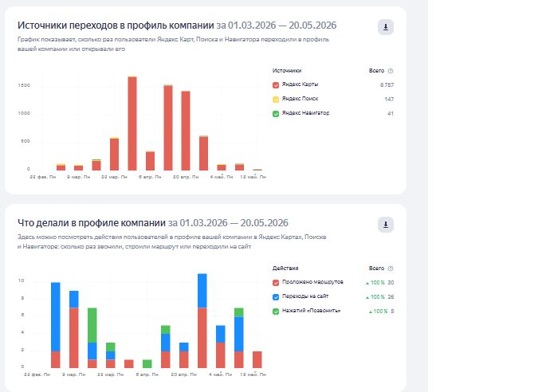The image size is (542, 392).
Task: Toggle Переходы на сайт checkbox
Action: [276, 297]
